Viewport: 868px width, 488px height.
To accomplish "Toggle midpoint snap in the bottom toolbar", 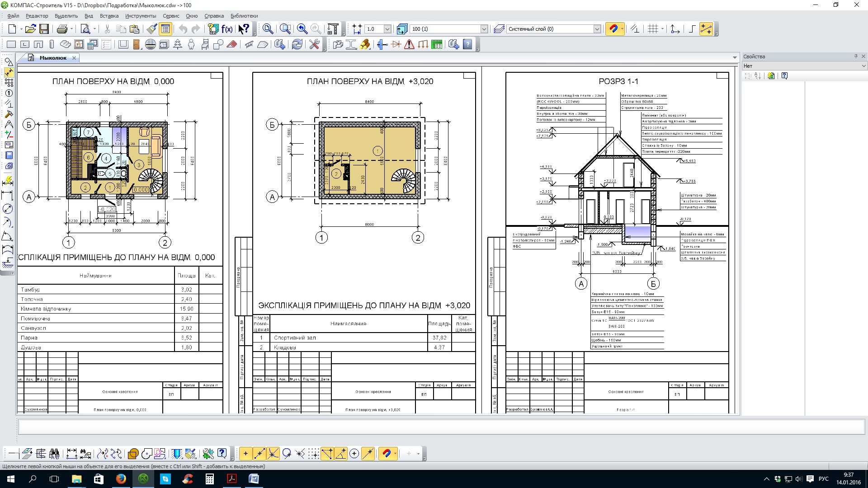I will (259, 453).
